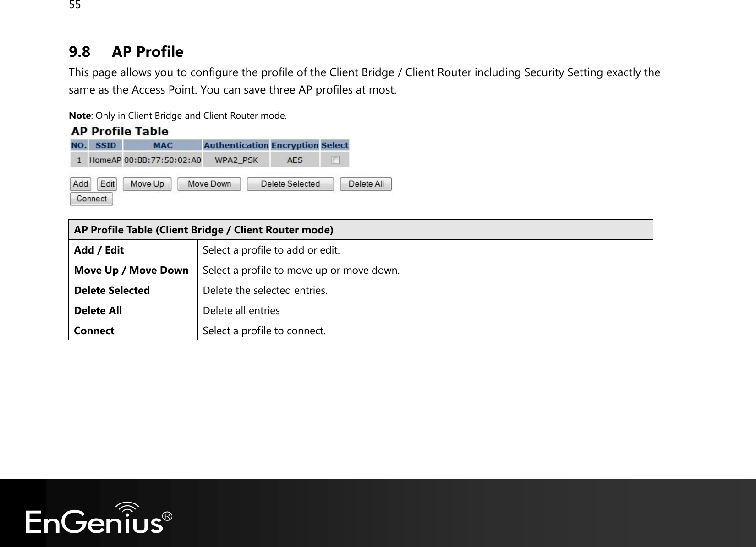This screenshot has width=756, height=547.
Task: Click the WPA2_PSK authentication cell
Action: tap(236, 160)
